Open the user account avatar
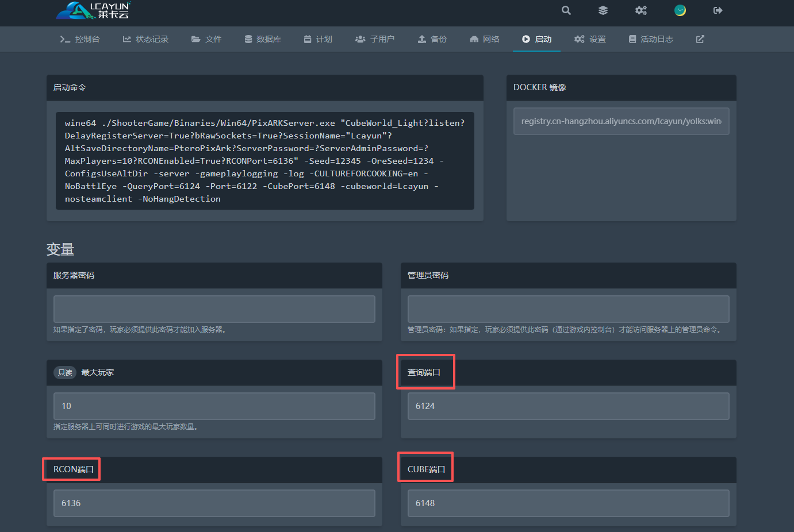 click(x=680, y=10)
